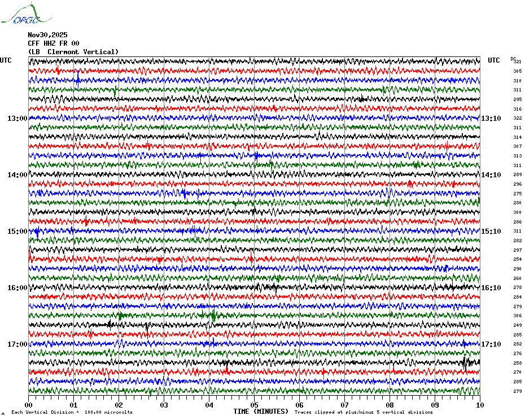The height and width of the screenshot is (420, 525).
Task: Click the UTC label on the right side
Action: tap(494, 60)
